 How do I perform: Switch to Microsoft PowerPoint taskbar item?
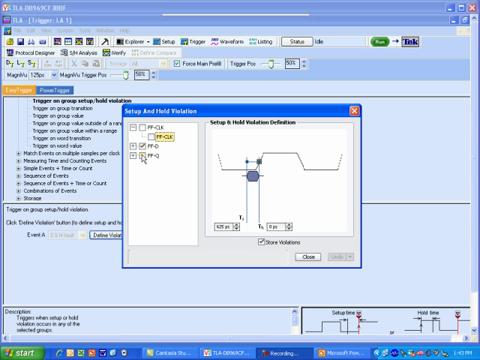coord(341,353)
